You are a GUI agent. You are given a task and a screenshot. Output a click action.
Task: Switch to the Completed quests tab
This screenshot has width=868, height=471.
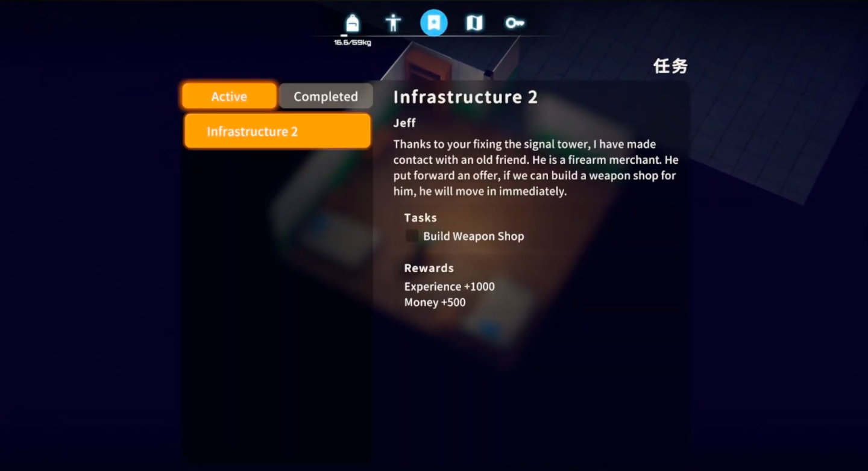[x=325, y=96]
